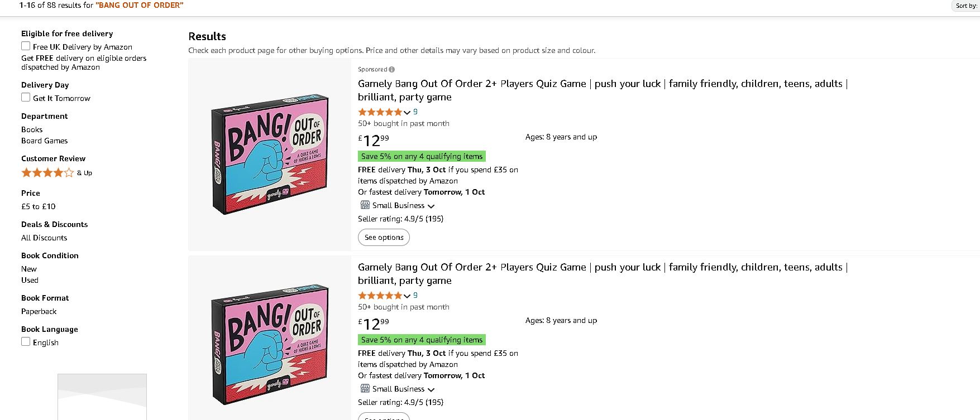This screenshot has height=420, width=980.
Task: Click See options on first listing
Action: [x=384, y=237]
